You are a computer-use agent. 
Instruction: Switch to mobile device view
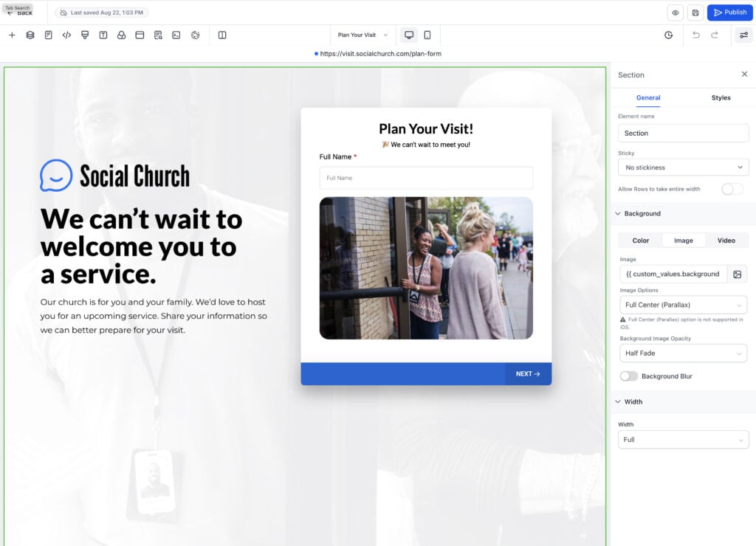point(427,35)
